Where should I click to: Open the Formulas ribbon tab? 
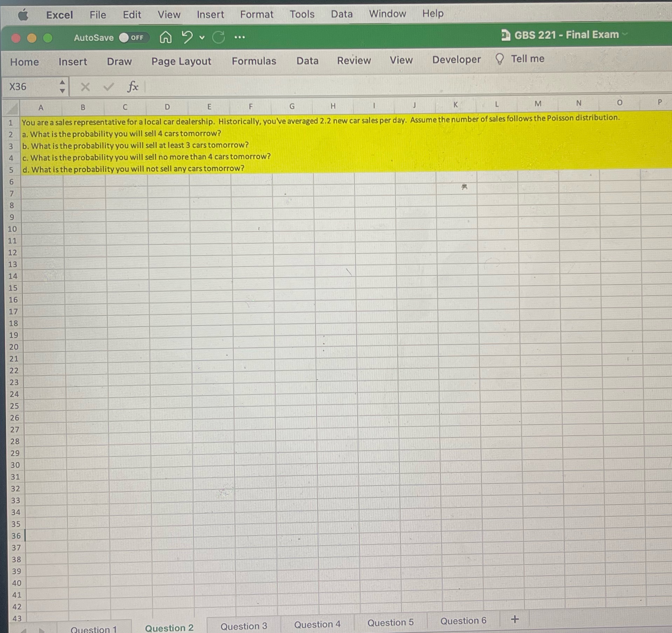pos(254,61)
